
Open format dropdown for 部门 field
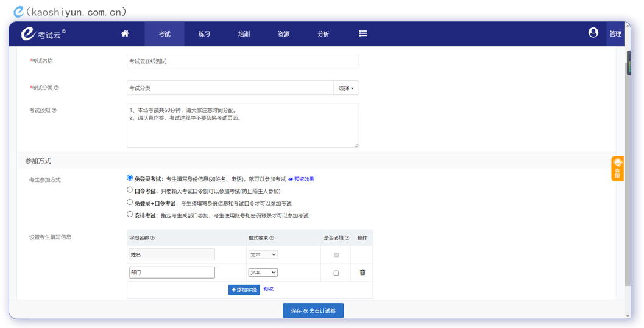263,273
